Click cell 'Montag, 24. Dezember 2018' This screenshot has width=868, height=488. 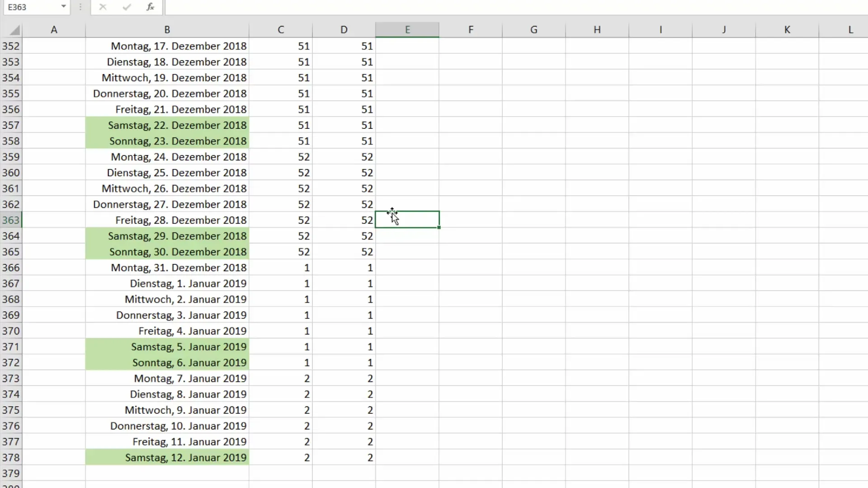coord(167,157)
